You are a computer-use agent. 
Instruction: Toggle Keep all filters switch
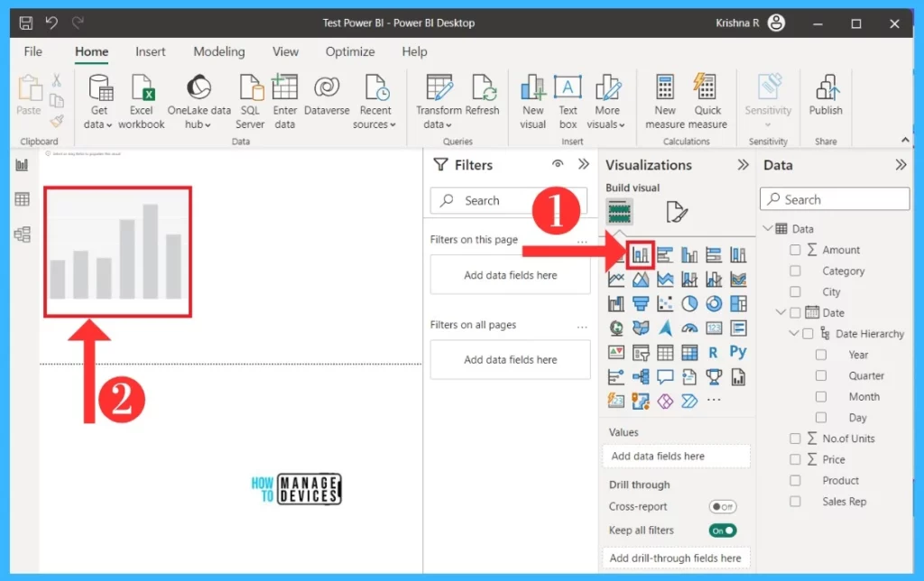pyautogui.click(x=723, y=530)
